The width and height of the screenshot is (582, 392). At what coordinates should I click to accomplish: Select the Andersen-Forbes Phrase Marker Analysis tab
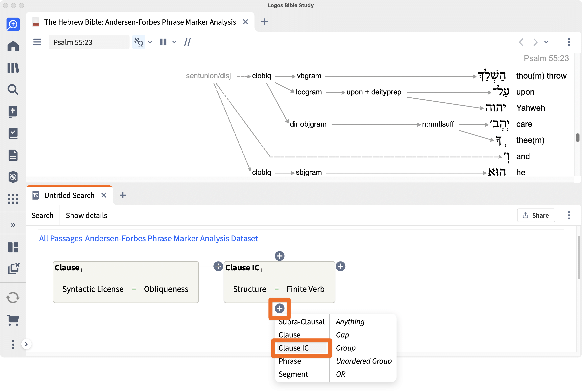(140, 22)
